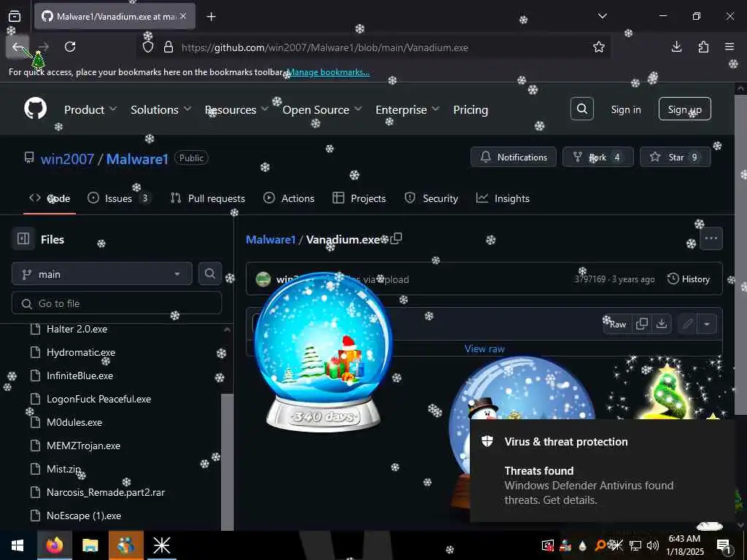Switch to the Issues tab
Image resolution: width=747 pixels, height=560 pixels.
click(x=120, y=198)
